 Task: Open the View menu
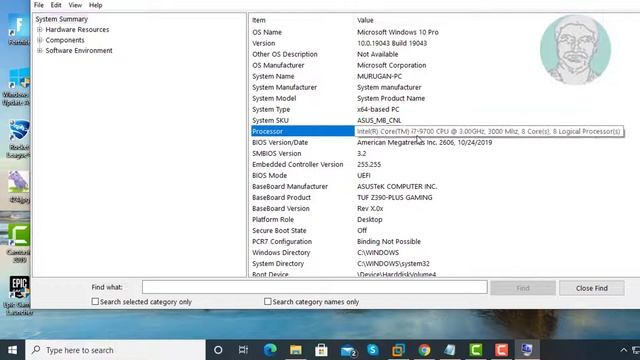(75, 5)
